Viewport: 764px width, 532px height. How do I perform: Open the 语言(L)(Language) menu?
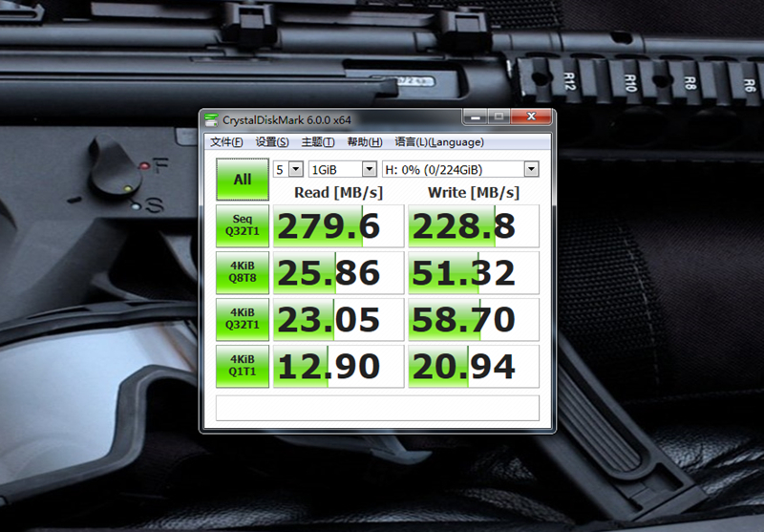click(439, 142)
